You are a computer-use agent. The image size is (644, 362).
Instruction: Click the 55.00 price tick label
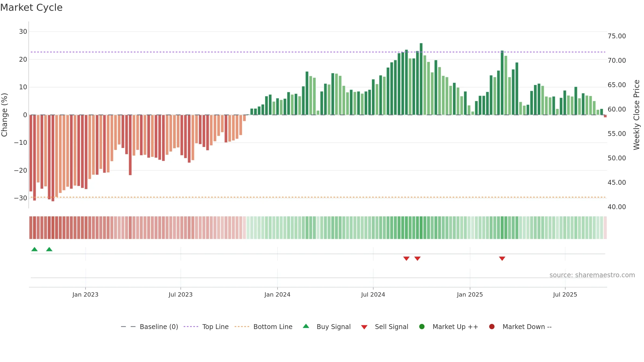pos(617,134)
